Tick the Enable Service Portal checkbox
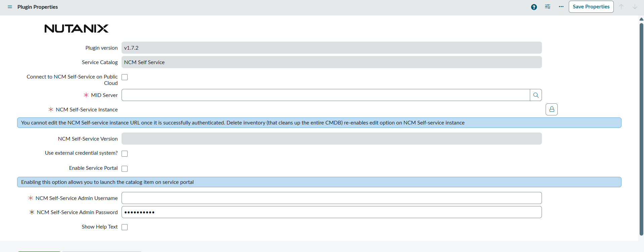Viewport: 644px width, 252px height. (125, 169)
